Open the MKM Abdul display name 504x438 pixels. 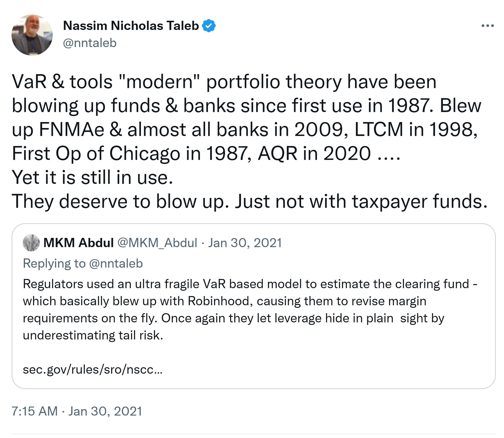point(79,243)
